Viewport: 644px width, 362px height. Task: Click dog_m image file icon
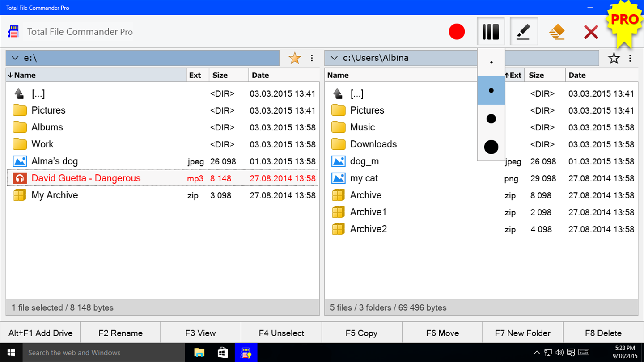339,161
